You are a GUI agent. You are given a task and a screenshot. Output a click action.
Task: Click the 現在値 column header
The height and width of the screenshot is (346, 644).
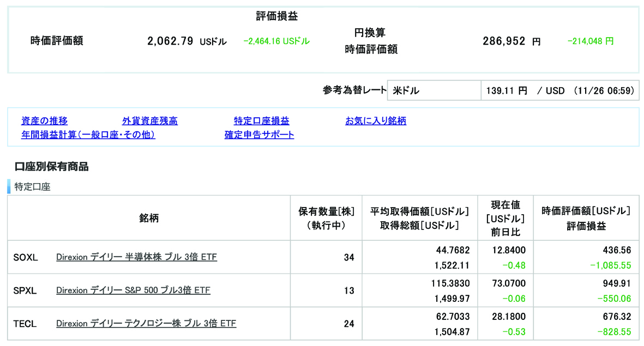coord(505,204)
